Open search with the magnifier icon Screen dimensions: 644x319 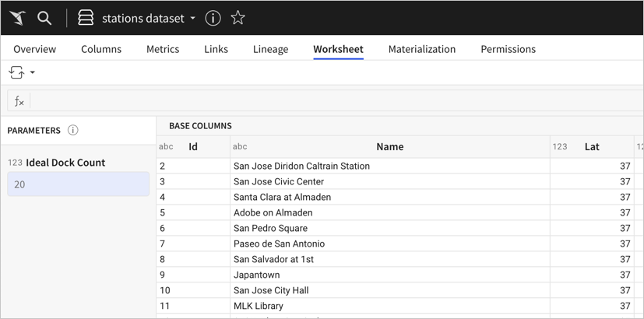(x=44, y=18)
